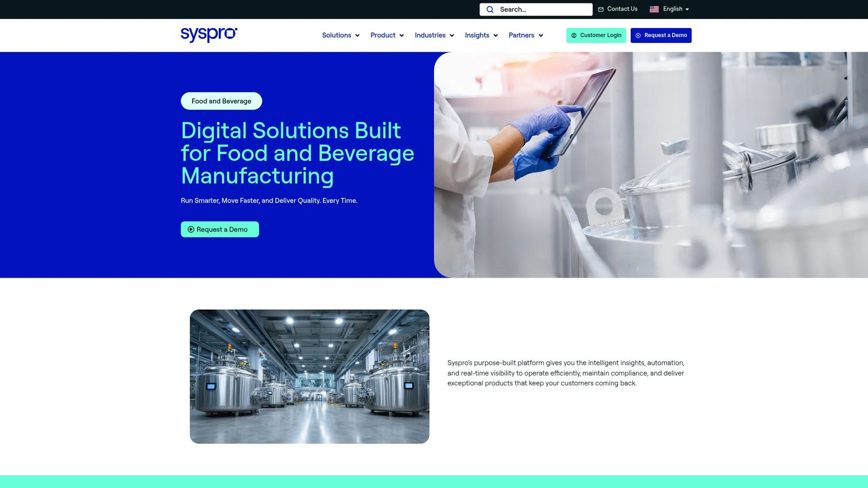Expand the Partners menu chevron

541,36
